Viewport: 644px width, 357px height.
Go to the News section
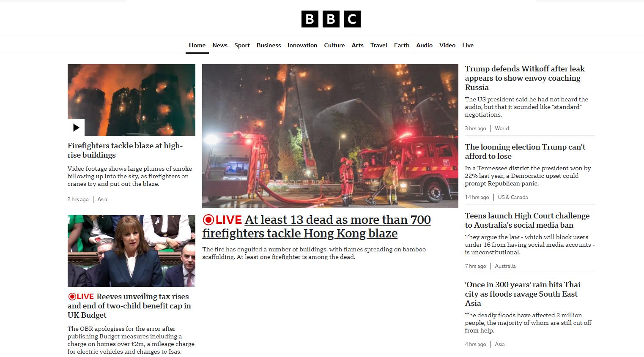(x=220, y=45)
